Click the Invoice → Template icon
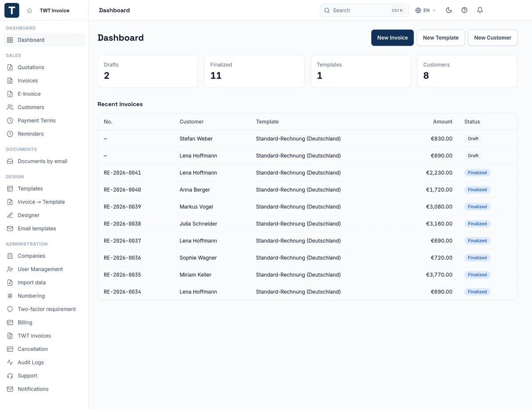The image size is (532, 409). click(10, 202)
